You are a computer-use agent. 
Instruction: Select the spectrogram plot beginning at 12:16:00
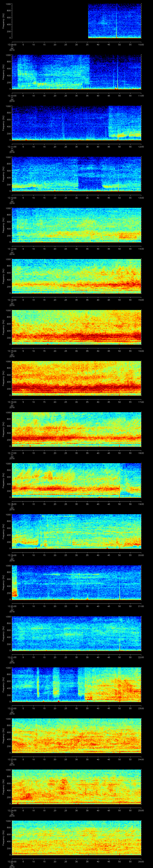pos(77,378)
